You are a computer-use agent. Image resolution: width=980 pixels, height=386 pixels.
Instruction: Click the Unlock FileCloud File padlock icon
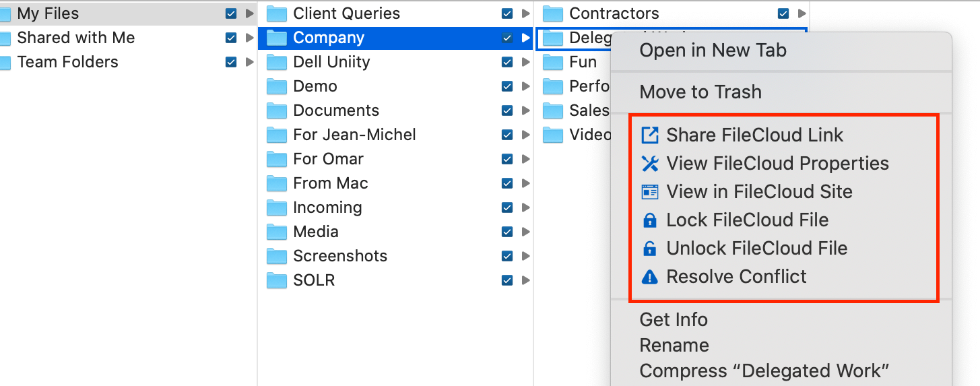click(649, 249)
